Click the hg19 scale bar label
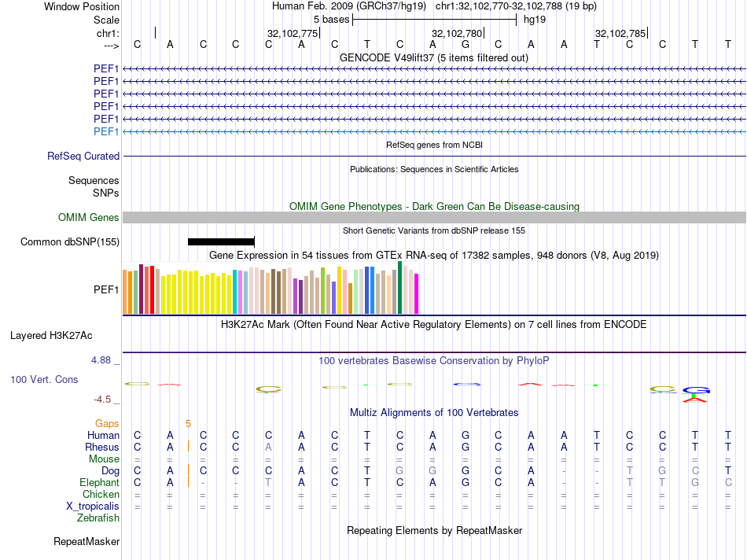The height and width of the screenshot is (560, 747). point(535,20)
